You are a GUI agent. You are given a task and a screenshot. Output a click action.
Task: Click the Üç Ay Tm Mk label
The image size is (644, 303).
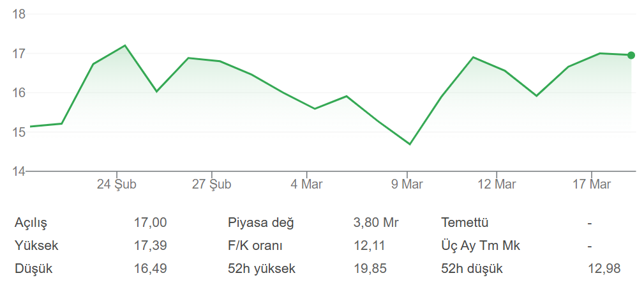coord(480,245)
